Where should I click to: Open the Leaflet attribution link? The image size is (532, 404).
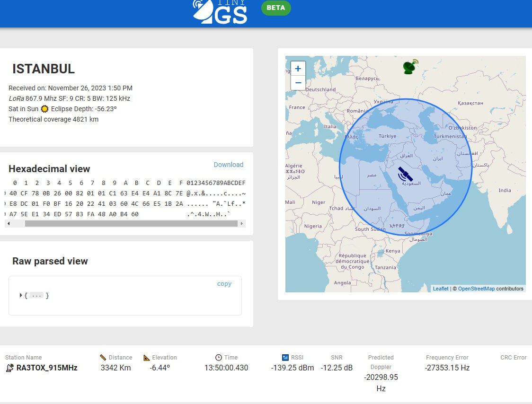coord(441,289)
